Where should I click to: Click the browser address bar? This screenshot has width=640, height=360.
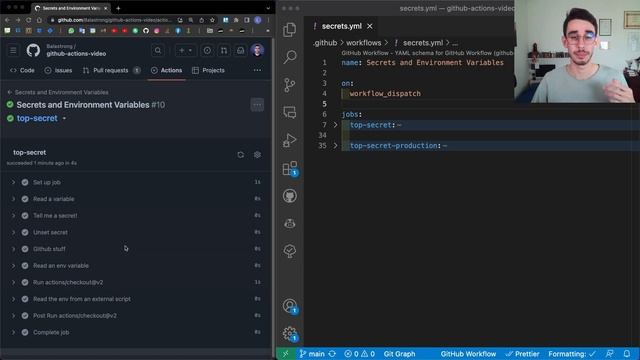(114, 20)
